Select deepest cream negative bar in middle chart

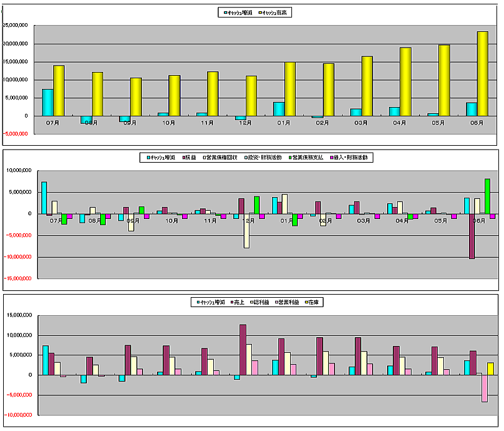point(247,231)
